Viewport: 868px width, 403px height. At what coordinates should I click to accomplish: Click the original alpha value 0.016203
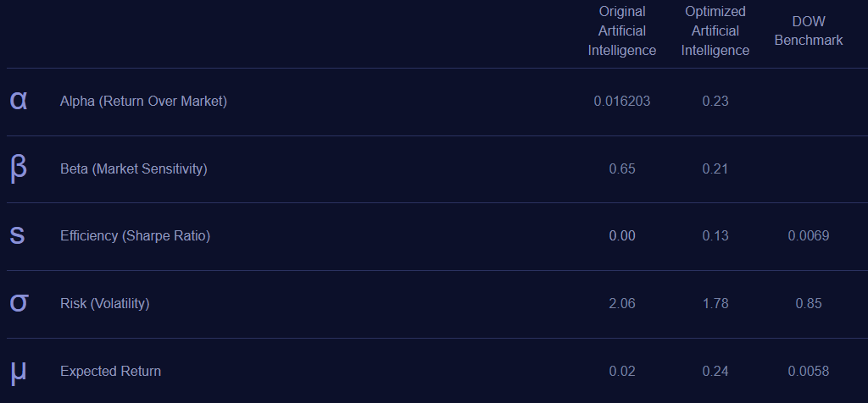[x=622, y=101]
